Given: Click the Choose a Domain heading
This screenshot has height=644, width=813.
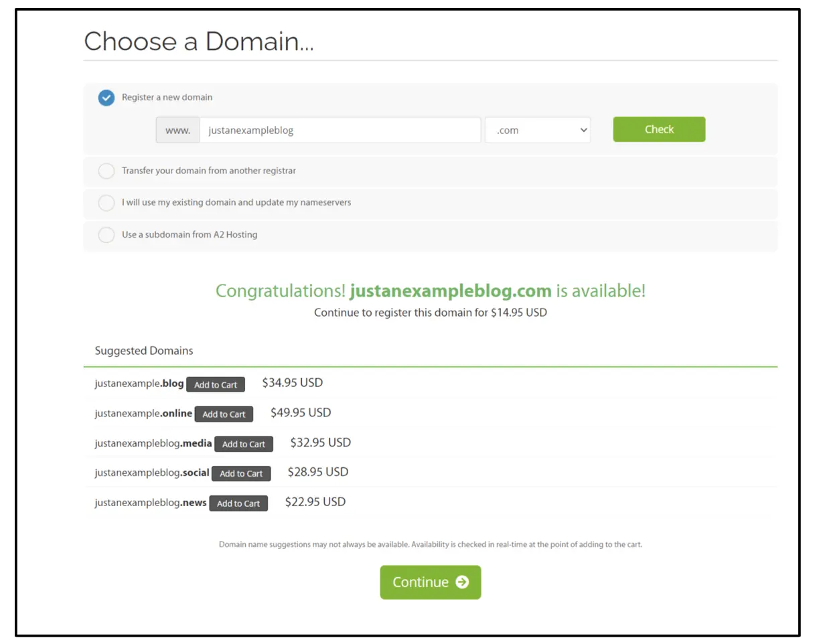Looking at the screenshot, I should pos(199,42).
